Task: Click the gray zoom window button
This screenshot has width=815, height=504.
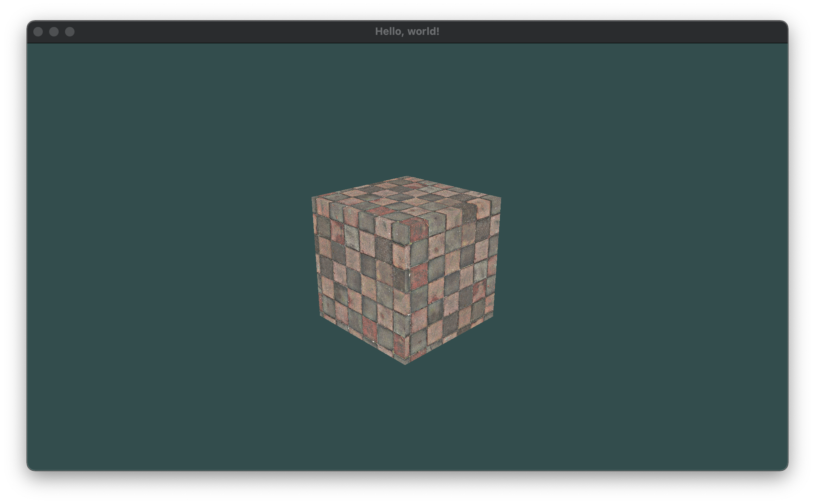Action: (70, 32)
